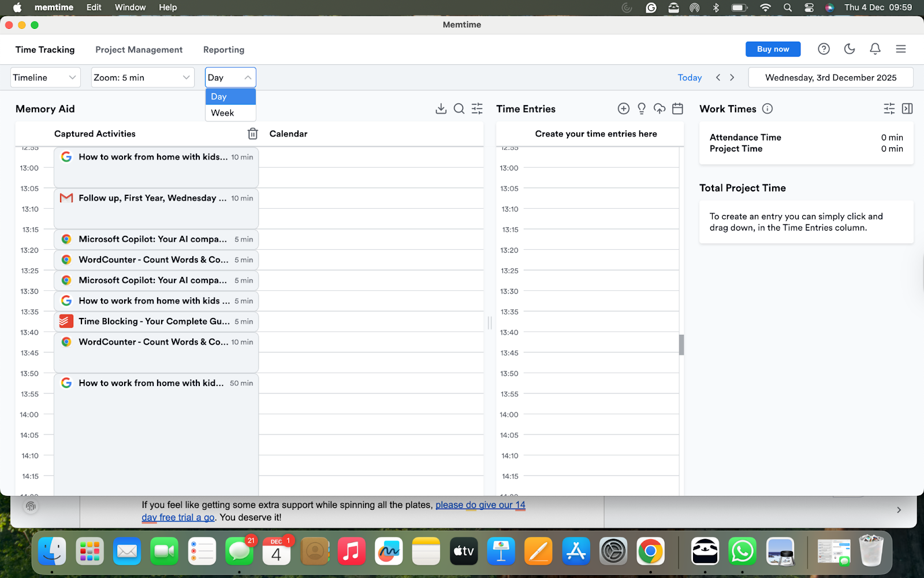The width and height of the screenshot is (924, 578).
Task: Open the calendar icon in Time Entries
Action: pyautogui.click(x=677, y=108)
